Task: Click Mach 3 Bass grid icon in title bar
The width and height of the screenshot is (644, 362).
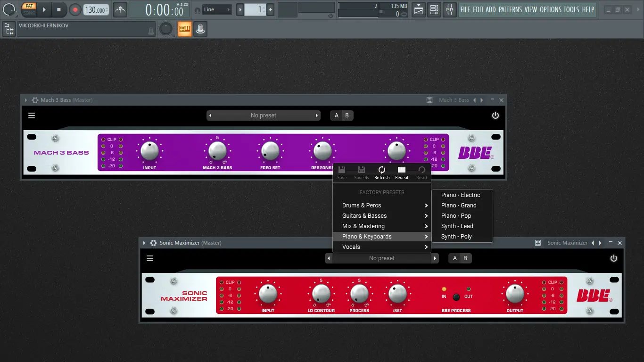Action: tap(429, 100)
